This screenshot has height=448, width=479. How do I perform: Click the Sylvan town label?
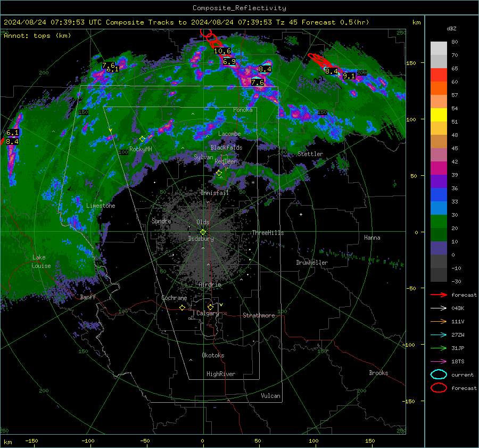click(x=203, y=157)
